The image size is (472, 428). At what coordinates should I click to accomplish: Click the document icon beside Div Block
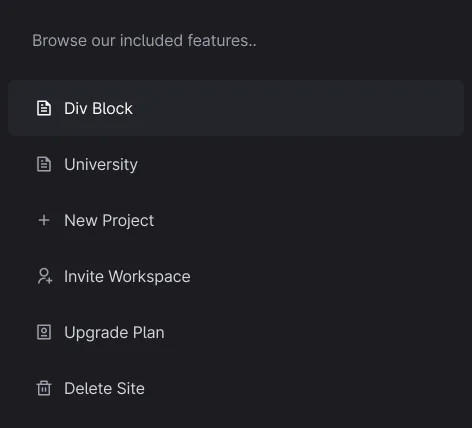[x=44, y=108]
